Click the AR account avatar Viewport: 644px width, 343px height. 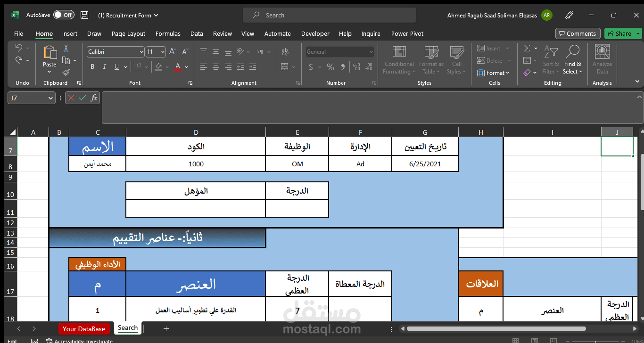pyautogui.click(x=547, y=15)
